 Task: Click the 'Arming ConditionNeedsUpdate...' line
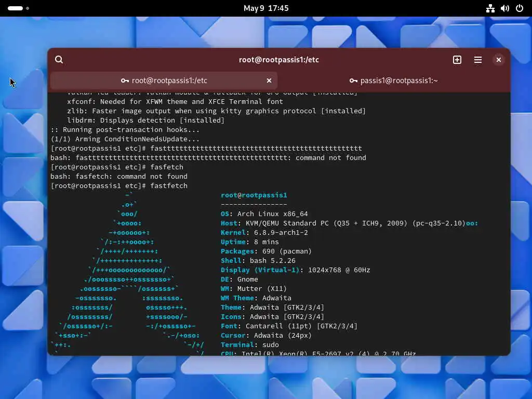tap(125, 139)
